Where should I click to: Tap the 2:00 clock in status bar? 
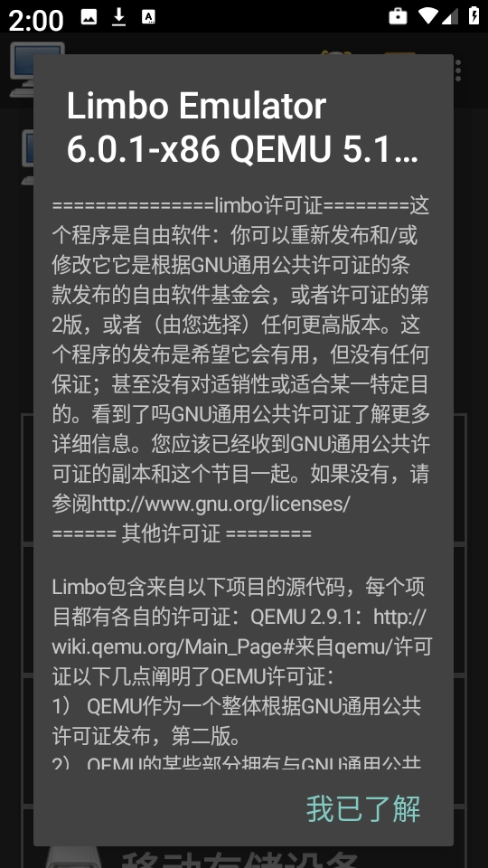[x=36, y=20]
